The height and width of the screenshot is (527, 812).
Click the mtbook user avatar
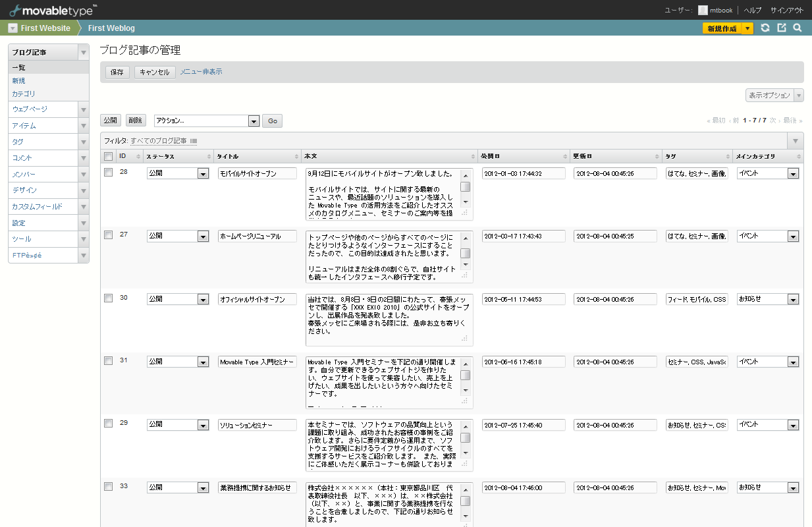coord(703,10)
